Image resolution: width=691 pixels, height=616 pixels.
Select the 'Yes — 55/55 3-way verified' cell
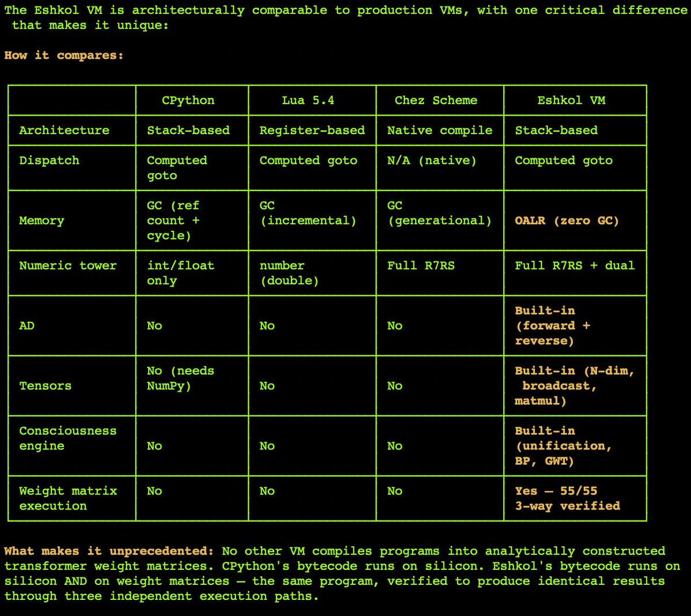coord(567,499)
